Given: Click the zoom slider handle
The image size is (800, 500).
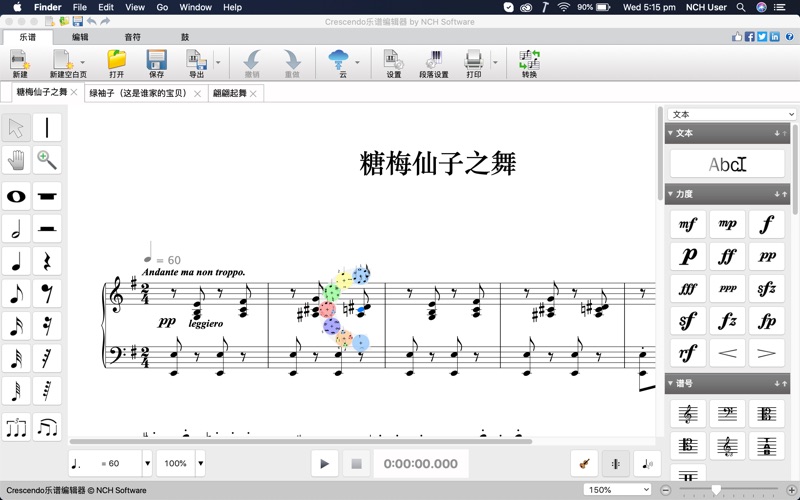Looking at the screenshot, I should point(716,490).
